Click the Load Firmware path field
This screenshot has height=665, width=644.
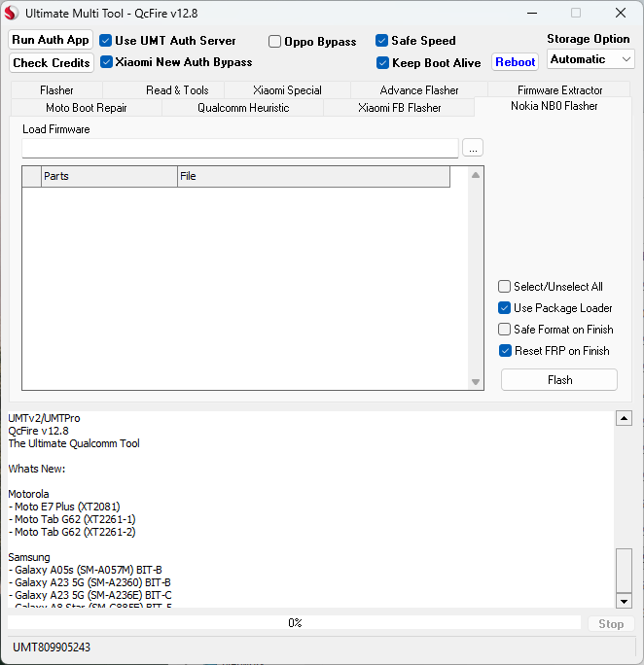[x=240, y=149]
